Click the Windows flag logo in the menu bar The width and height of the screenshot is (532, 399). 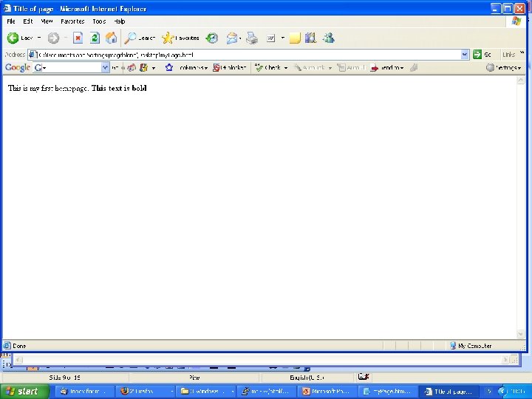516,21
